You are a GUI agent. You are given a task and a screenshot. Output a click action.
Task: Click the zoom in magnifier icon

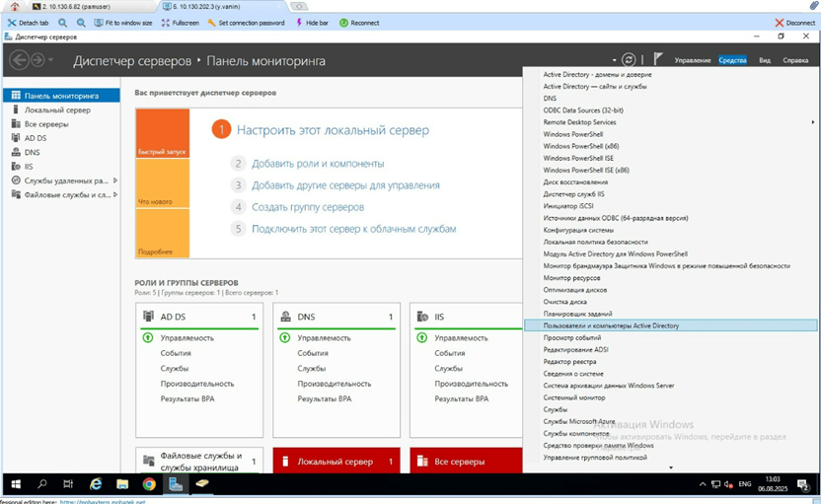(x=63, y=23)
